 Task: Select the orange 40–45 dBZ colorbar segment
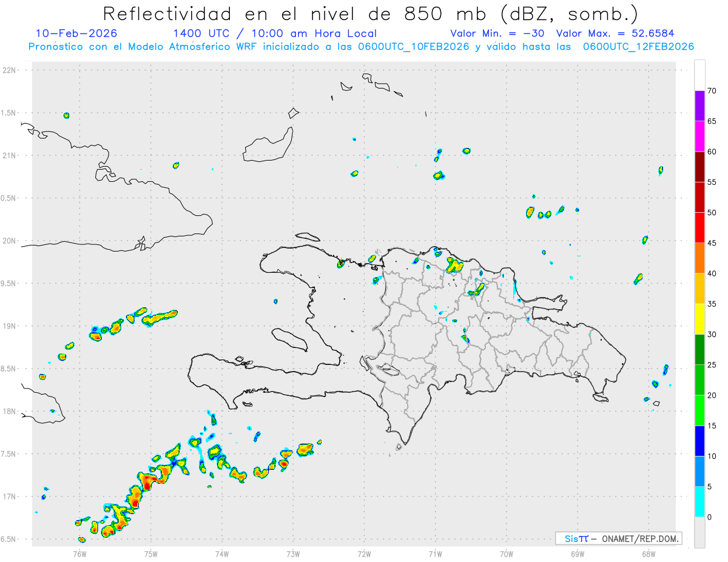tap(699, 258)
